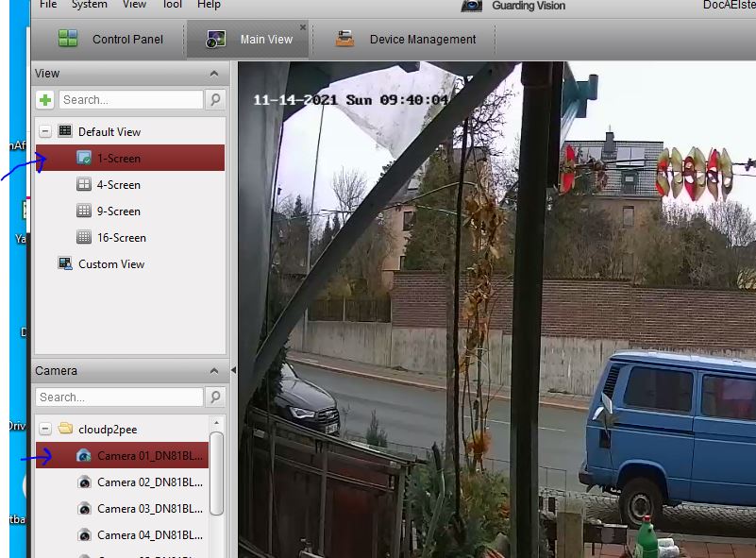Select Default View in the tree
This screenshot has height=558, width=756.
(109, 131)
